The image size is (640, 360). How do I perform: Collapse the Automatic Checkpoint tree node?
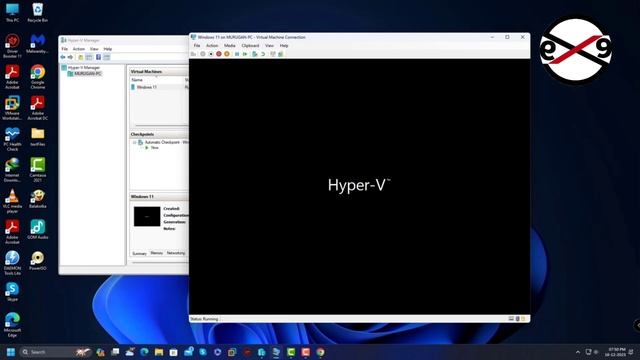coord(134,142)
